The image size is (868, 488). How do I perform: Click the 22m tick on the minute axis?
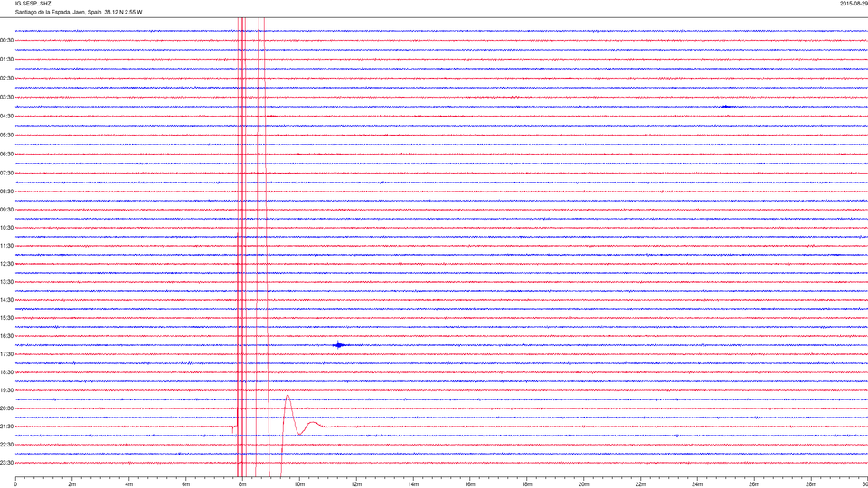pyautogui.click(x=640, y=484)
